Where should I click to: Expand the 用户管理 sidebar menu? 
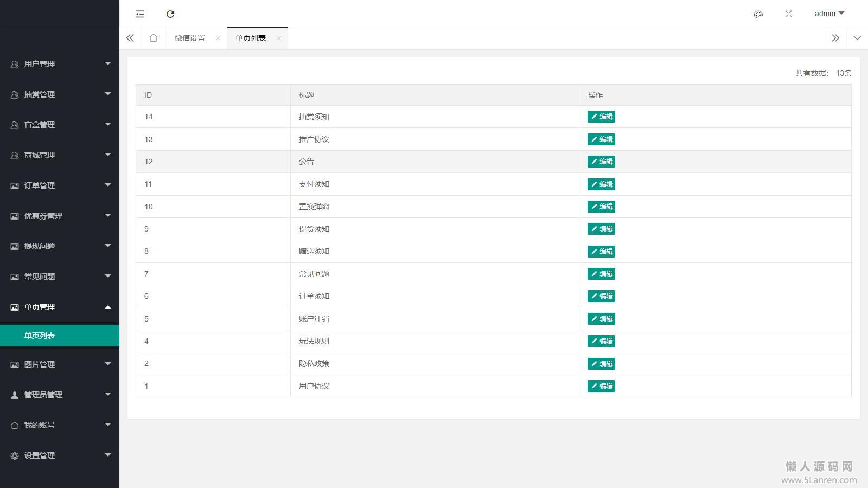pyautogui.click(x=60, y=64)
